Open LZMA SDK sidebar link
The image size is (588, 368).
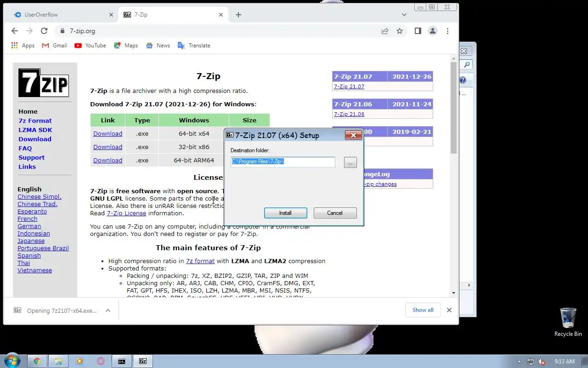pyautogui.click(x=35, y=130)
